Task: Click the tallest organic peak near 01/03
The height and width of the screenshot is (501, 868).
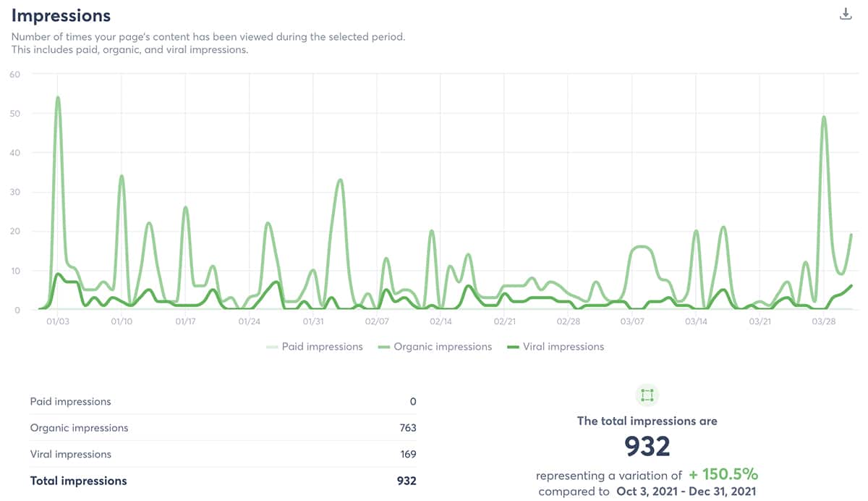Action: (x=58, y=96)
